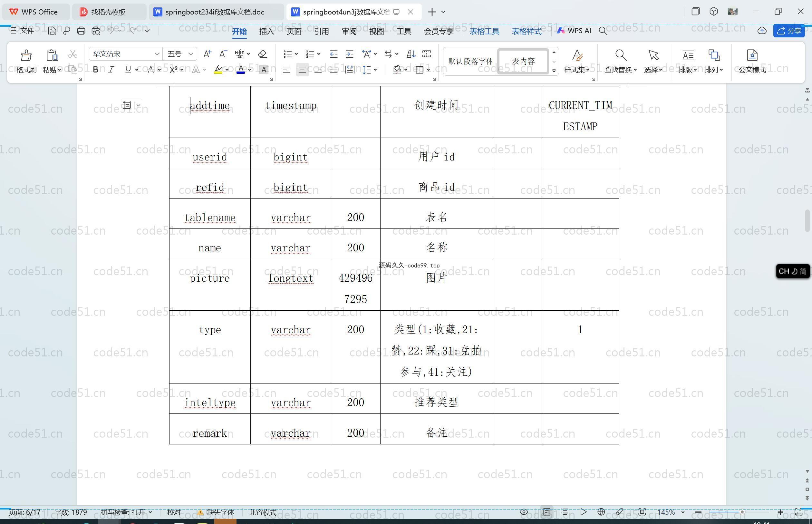812x524 pixels.
Task: Switch to springboot234if数据库文档.doc document tab
Action: pos(214,12)
